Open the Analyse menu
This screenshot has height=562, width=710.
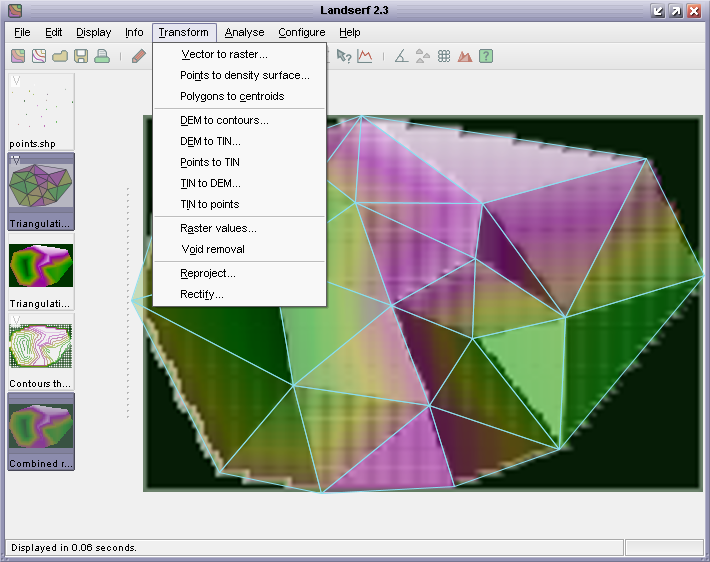[x=244, y=32]
